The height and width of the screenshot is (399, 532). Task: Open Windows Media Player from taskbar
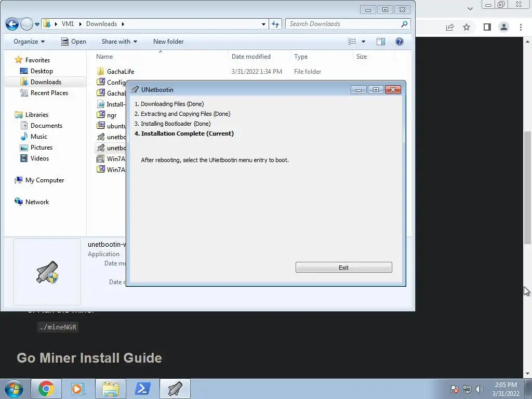[78, 389]
